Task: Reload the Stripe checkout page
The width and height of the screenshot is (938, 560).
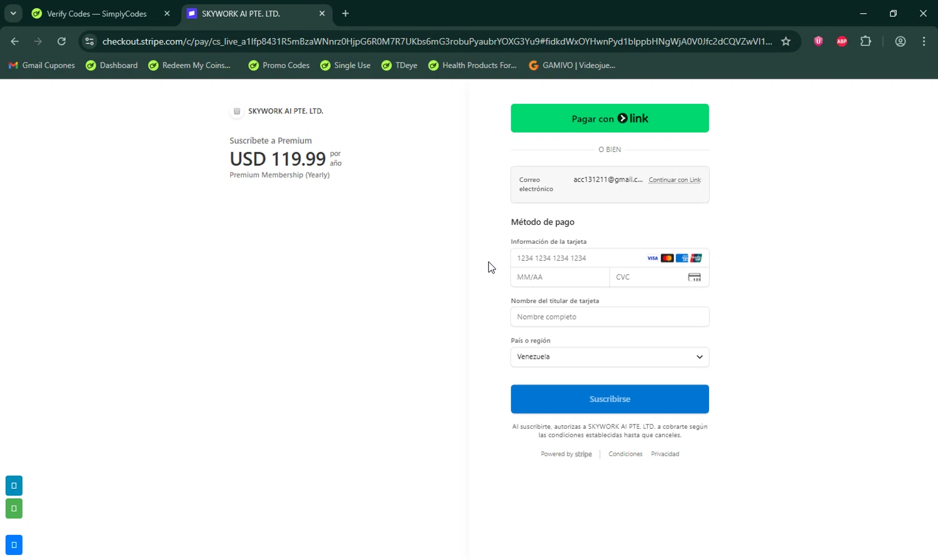Action: (x=61, y=41)
